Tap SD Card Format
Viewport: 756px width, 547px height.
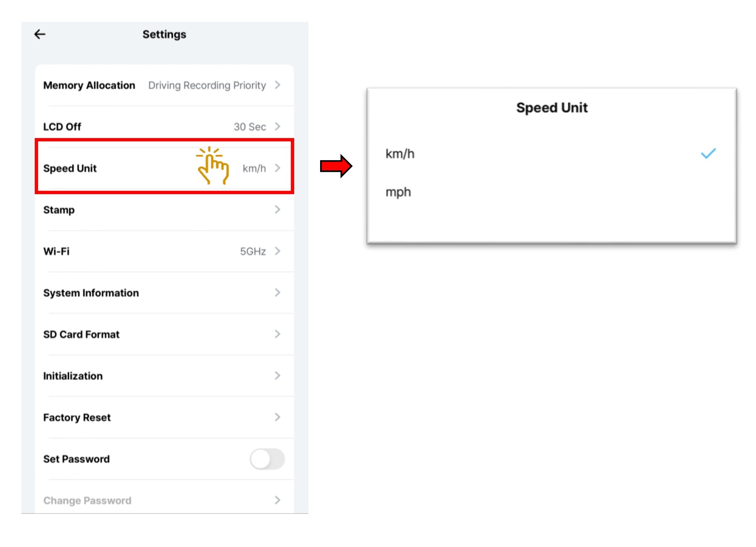tap(81, 335)
